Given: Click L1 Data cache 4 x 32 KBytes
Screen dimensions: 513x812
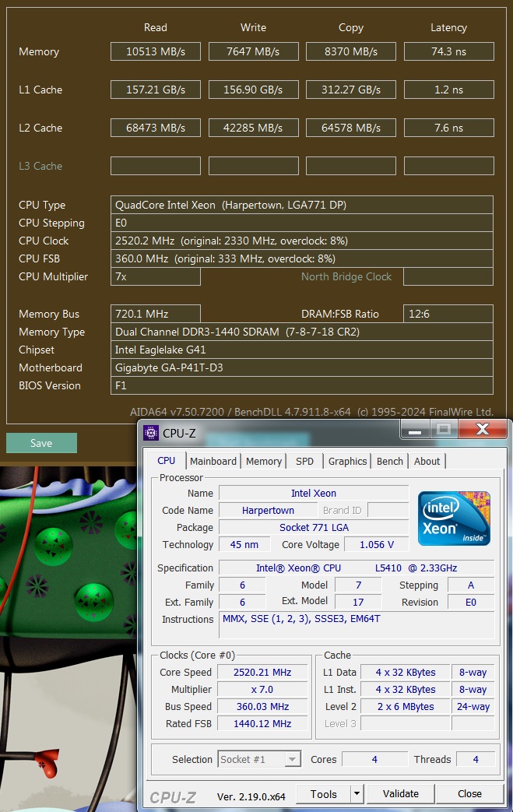Looking at the screenshot, I should [406, 672].
